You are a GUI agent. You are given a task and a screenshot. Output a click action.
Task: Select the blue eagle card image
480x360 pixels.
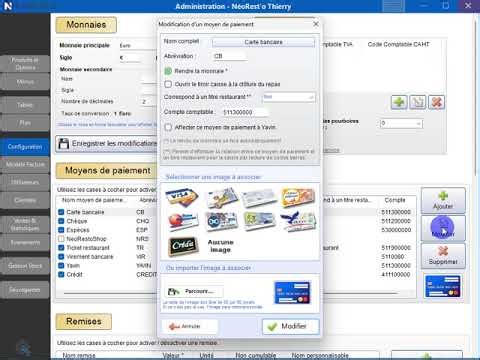pyautogui.click(x=298, y=221)
